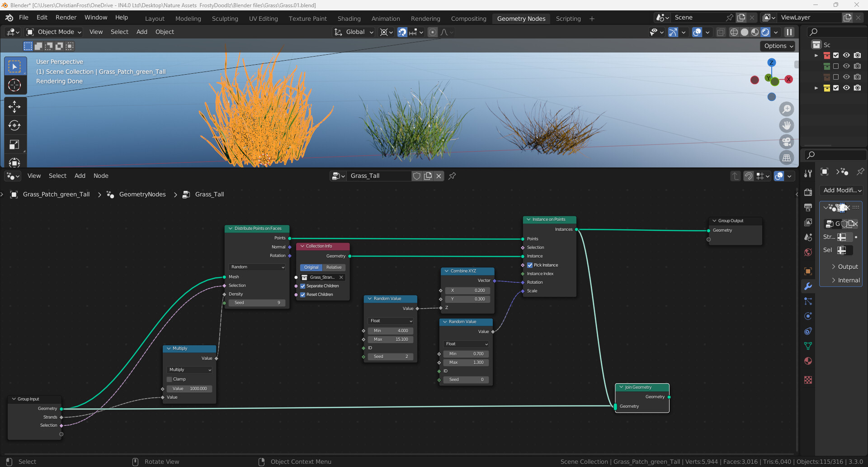Open the Modifier properties wrench tab
The width and height of the screenshot is (868, 467).
click(808, 286)
